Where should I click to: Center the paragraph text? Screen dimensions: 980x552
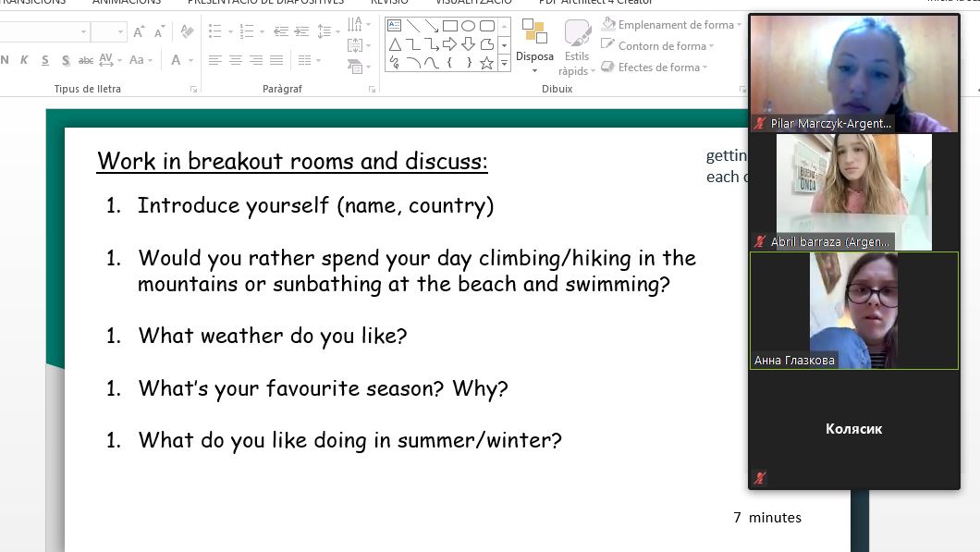click(x=236, y=60)
